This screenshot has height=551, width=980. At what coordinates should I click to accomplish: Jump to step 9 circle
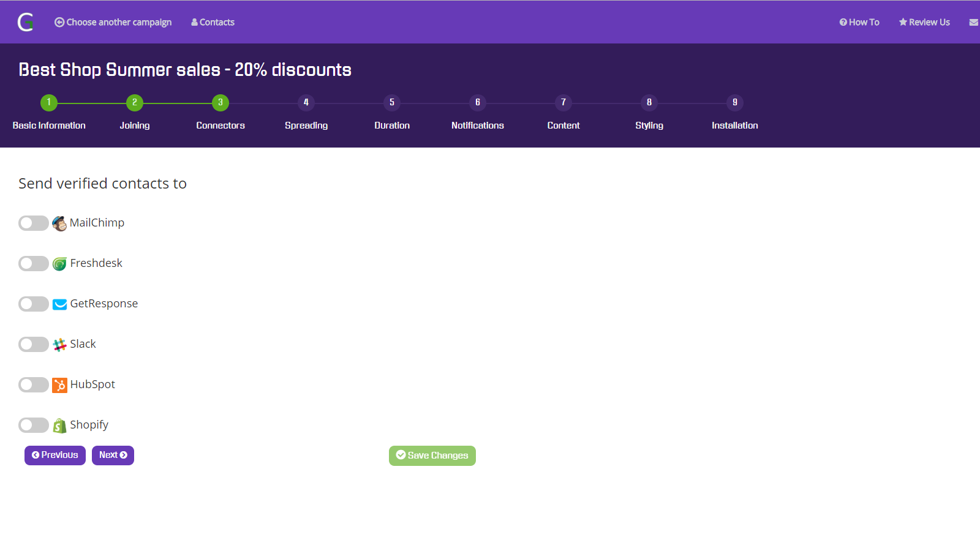735,103
